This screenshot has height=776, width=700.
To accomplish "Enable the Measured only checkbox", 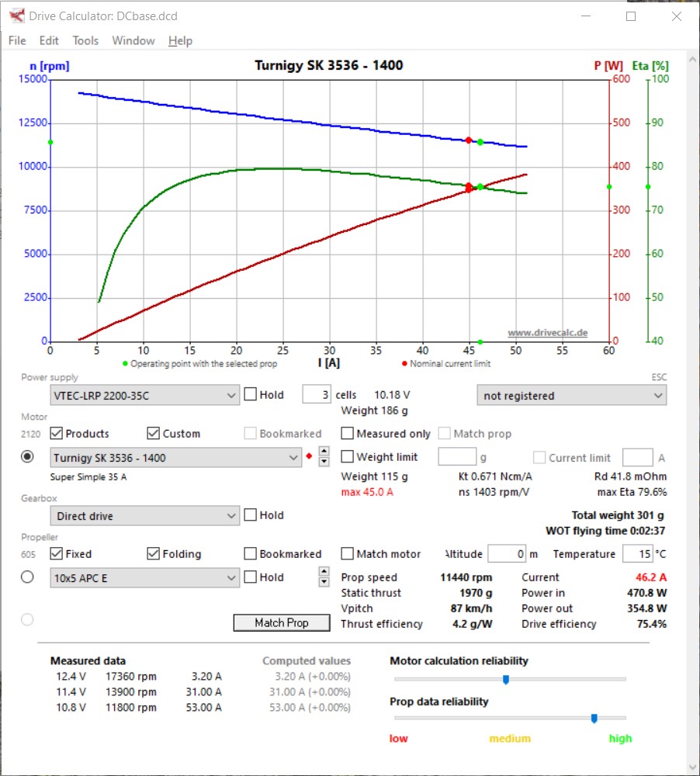I will pyautogui.click(x=348, y=434).
